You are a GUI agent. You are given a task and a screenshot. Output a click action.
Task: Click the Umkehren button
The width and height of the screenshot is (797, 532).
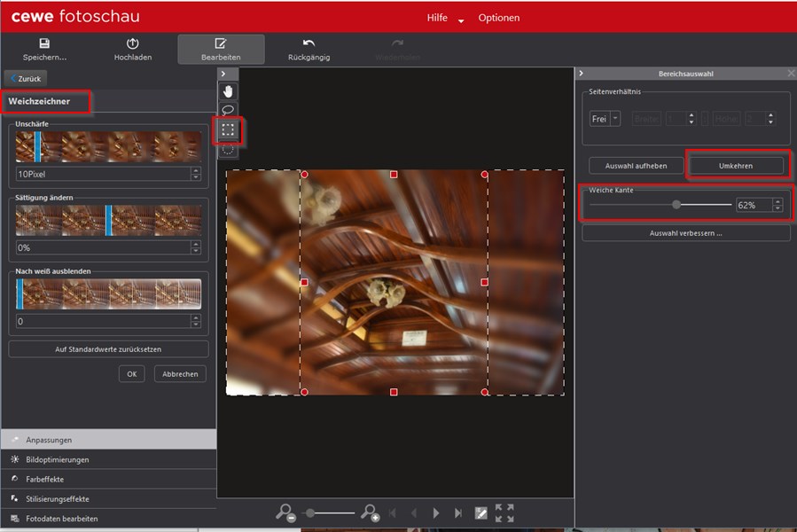click(x=738, y=166)
